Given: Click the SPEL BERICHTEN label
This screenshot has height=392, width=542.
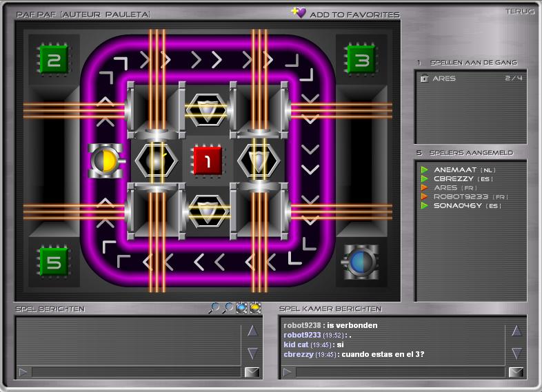Looking at the screenshot, I should pos(50,309).
